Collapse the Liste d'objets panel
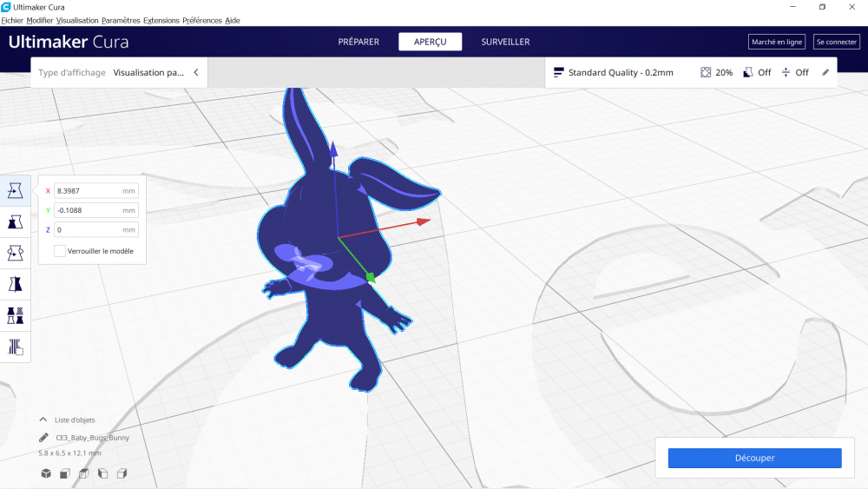The height and width of the screenshot is (489, 868). (43, 420)
